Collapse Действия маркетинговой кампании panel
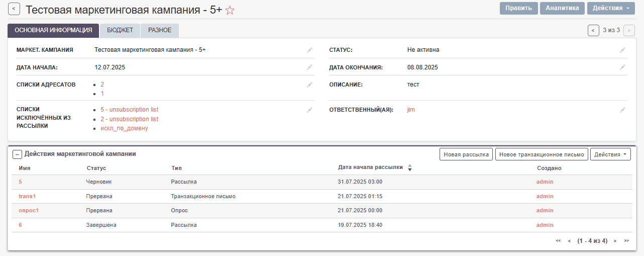Image resolution: width=644 pixels, height=256 pixels. pyautogui.click(x=17, y=154)
